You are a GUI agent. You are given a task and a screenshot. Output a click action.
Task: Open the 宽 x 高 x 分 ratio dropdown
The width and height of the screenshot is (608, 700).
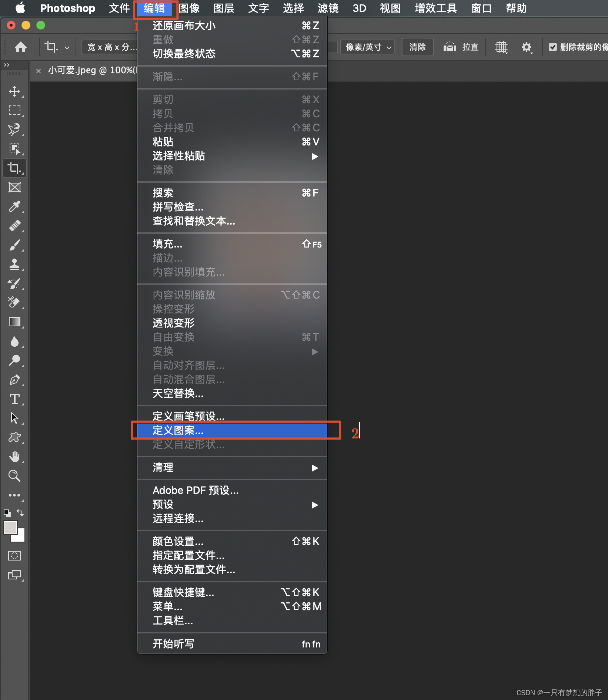click(110, 47)
